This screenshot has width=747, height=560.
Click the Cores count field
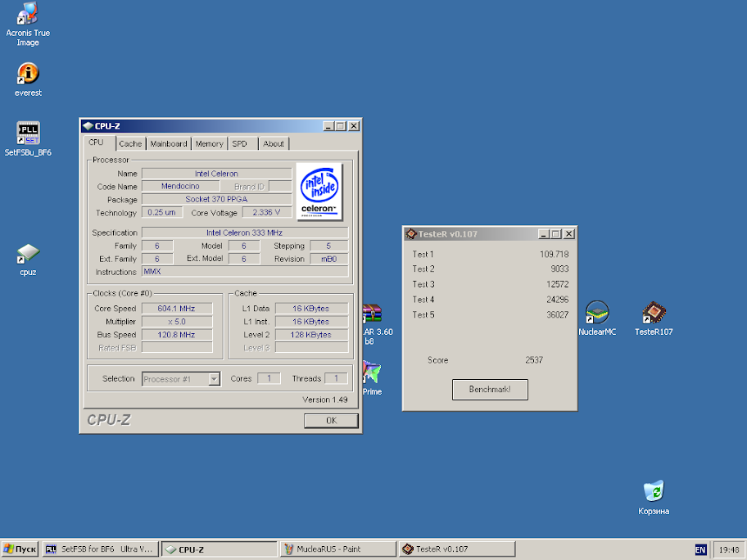(269, 378)
